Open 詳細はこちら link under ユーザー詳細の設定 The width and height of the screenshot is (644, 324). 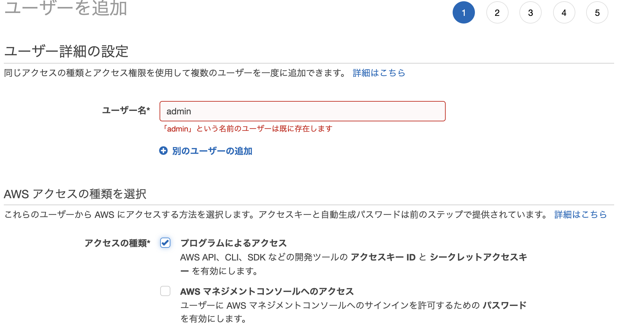[x=379, y=73]
